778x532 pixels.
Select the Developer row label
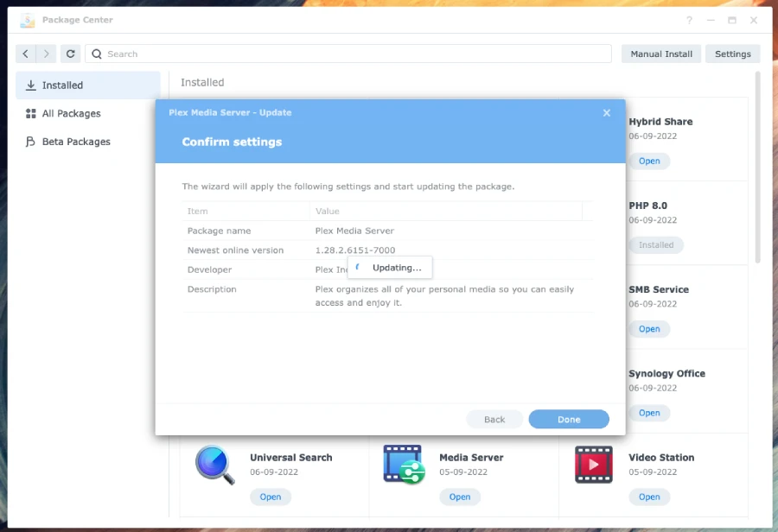point(209,269)
